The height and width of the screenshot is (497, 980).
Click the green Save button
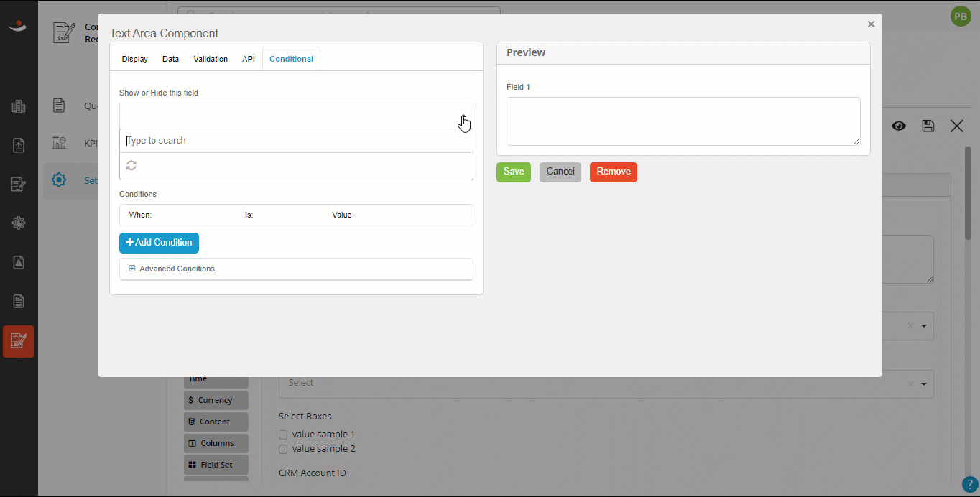(514, 172)
